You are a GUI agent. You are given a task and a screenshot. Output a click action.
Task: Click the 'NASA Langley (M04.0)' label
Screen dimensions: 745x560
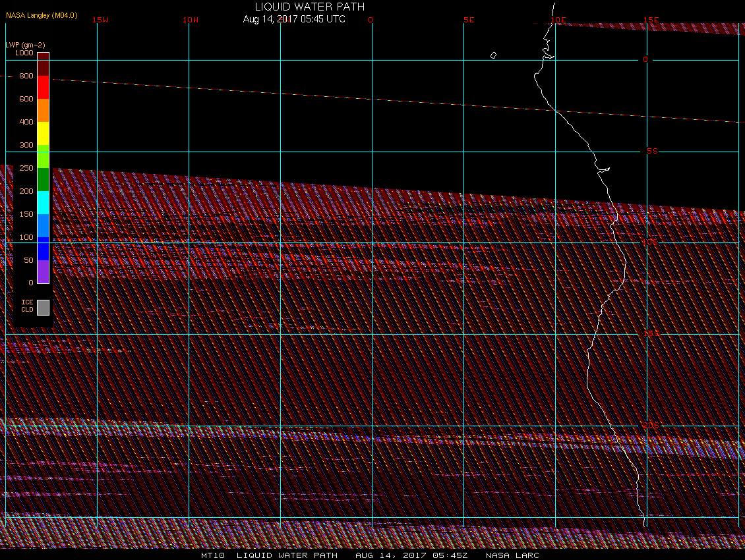[42, 15]
